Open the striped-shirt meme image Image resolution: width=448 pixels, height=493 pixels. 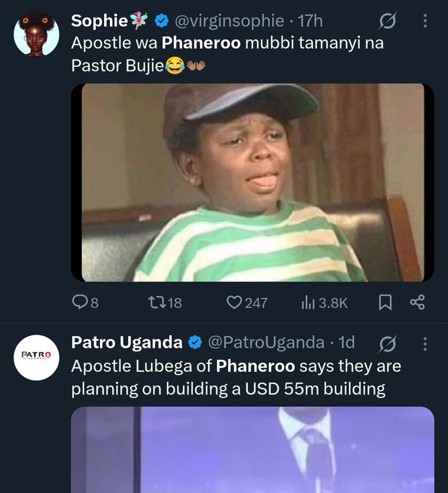click(x=253, y=183)
